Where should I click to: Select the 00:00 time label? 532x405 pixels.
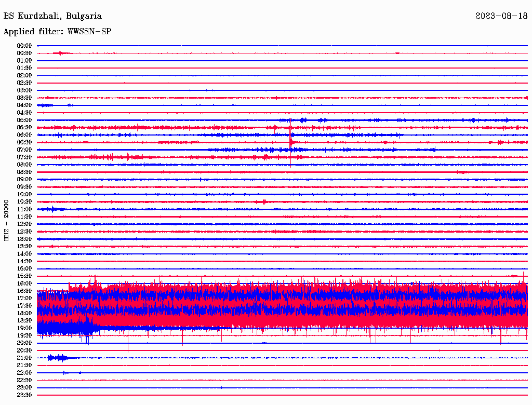pyautogui.click(x=24, y=46)
